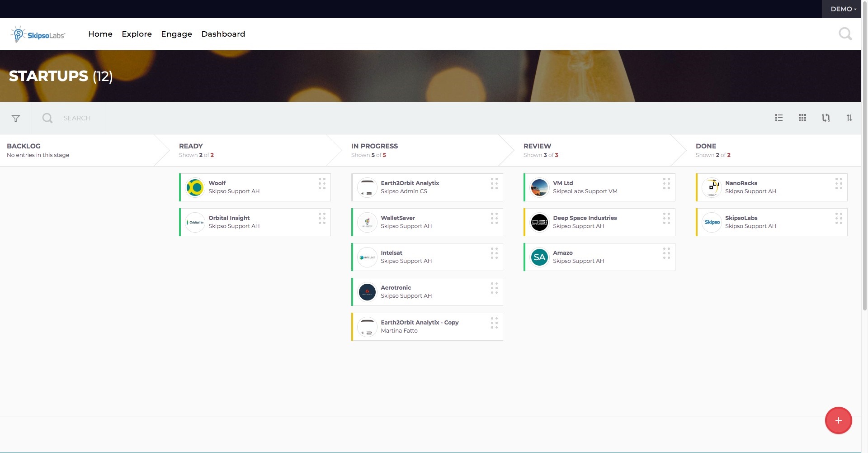The image size is (868, 453).
Task: Click the magnifier icon beside SEARCH
Action: (47, 118)
